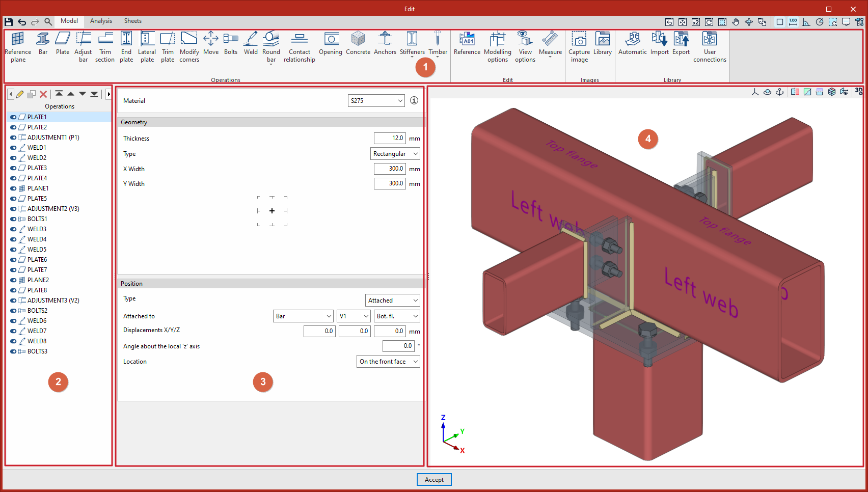The width and height of the screenshot is (868, 492).
Task: Open the Material dropdown showing S275
Action: tap(376, 100)
